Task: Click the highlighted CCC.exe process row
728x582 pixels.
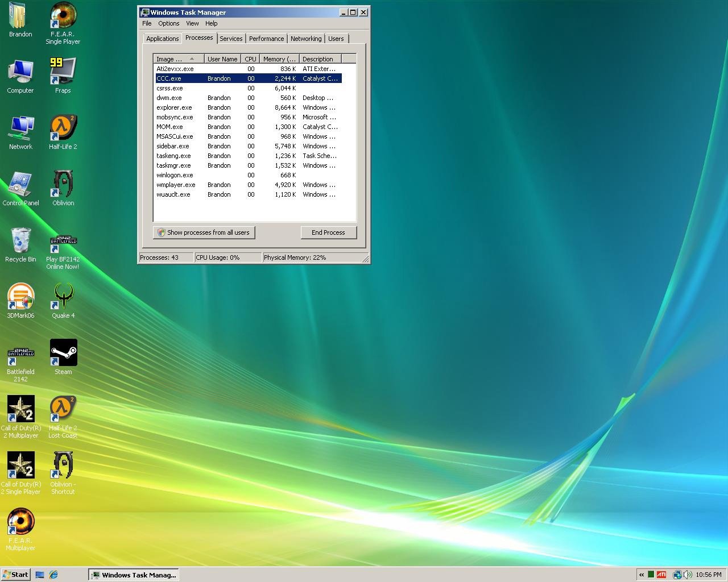Action: pos(249,78)
